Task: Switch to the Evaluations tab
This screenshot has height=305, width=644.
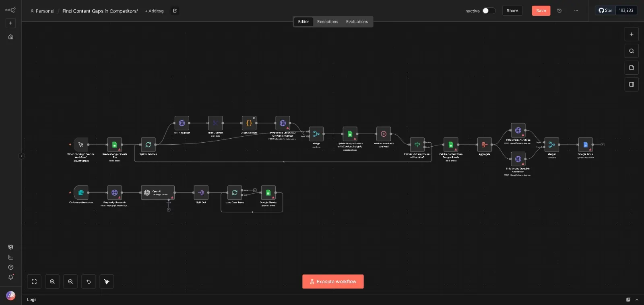Action: 357,22
